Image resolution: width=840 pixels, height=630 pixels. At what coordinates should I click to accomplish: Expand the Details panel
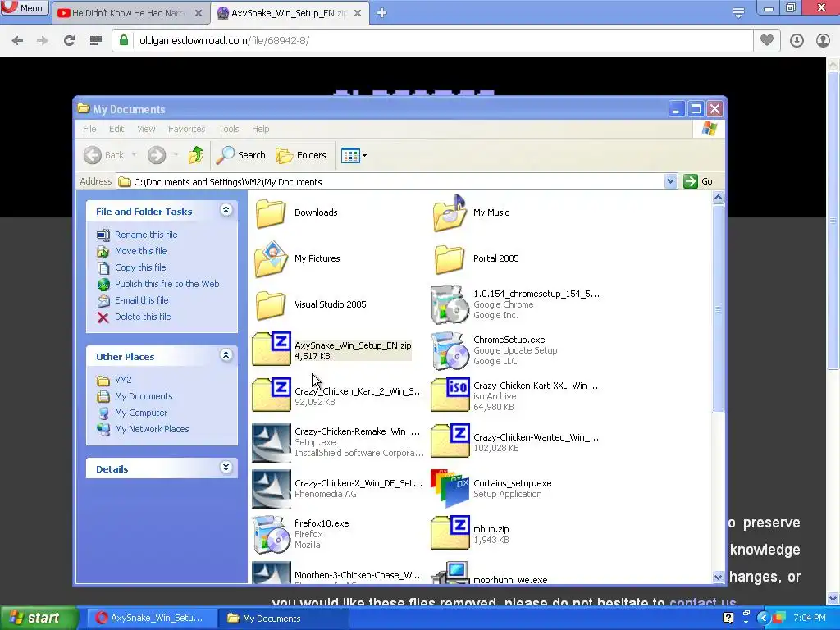click(x=226, y=468)
